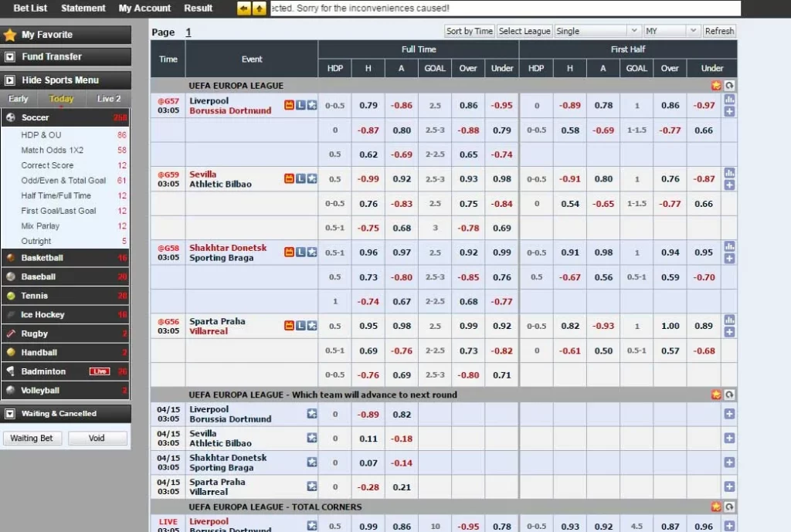Favorite the UEFA Europa League Total Corners league
The height and width of the screenshot is (532, 791).
pos(716,507)
